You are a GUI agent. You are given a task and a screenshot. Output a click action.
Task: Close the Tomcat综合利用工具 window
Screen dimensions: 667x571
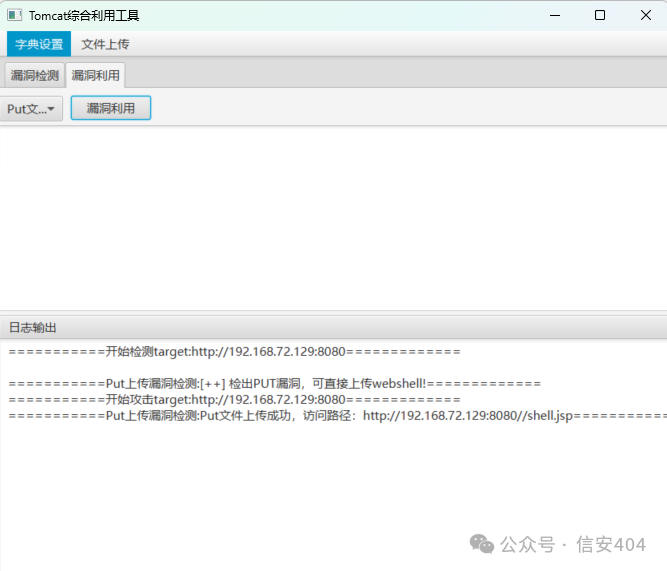tap(645, 15)
